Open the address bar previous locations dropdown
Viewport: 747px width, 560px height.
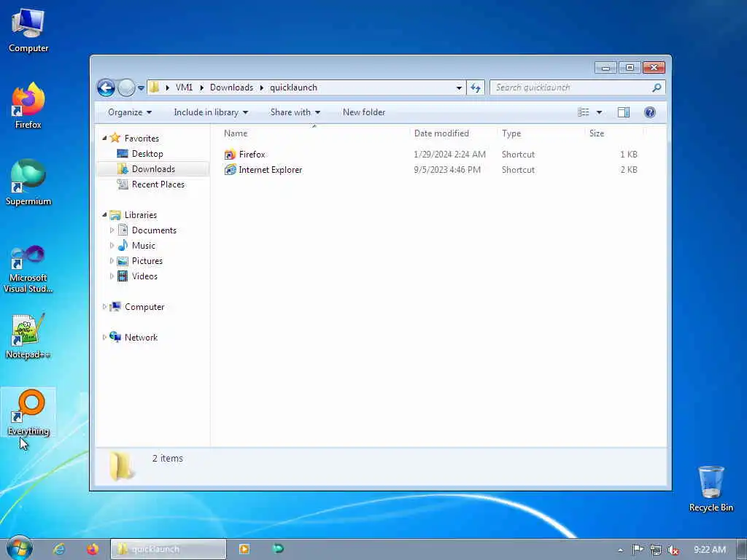click(459, 87)
